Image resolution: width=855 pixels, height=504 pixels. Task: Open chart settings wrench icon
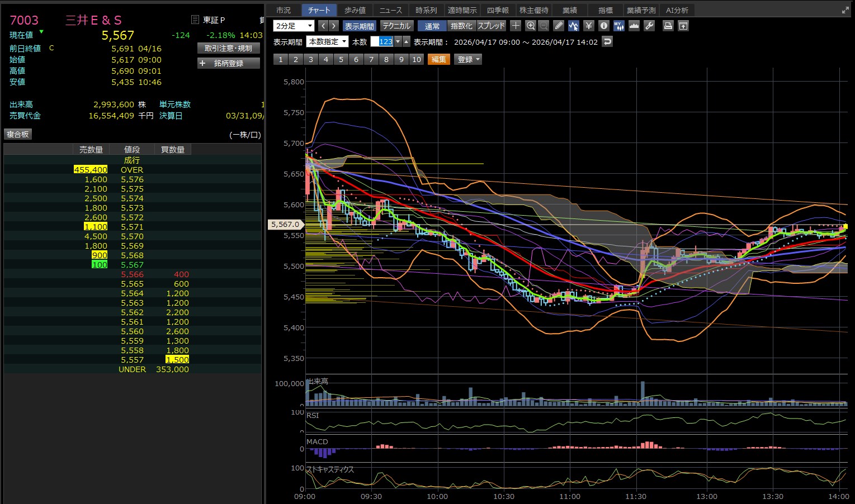point(649,26)
